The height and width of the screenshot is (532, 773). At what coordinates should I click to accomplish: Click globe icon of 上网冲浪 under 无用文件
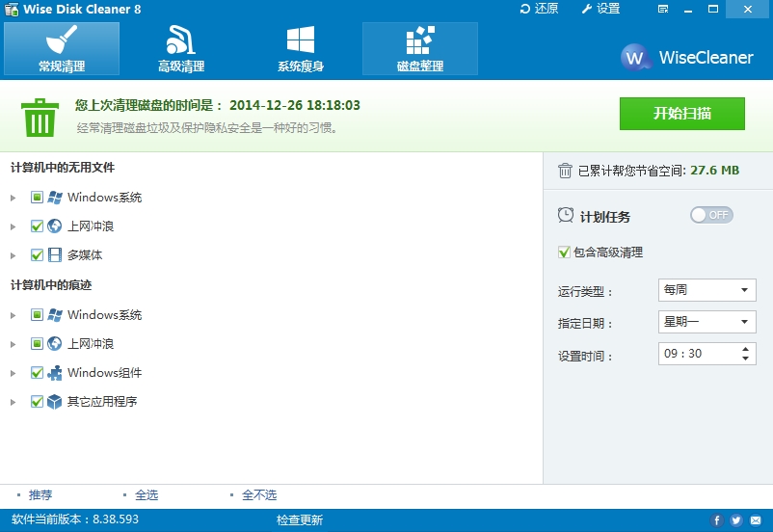click(x=55, y=226)
